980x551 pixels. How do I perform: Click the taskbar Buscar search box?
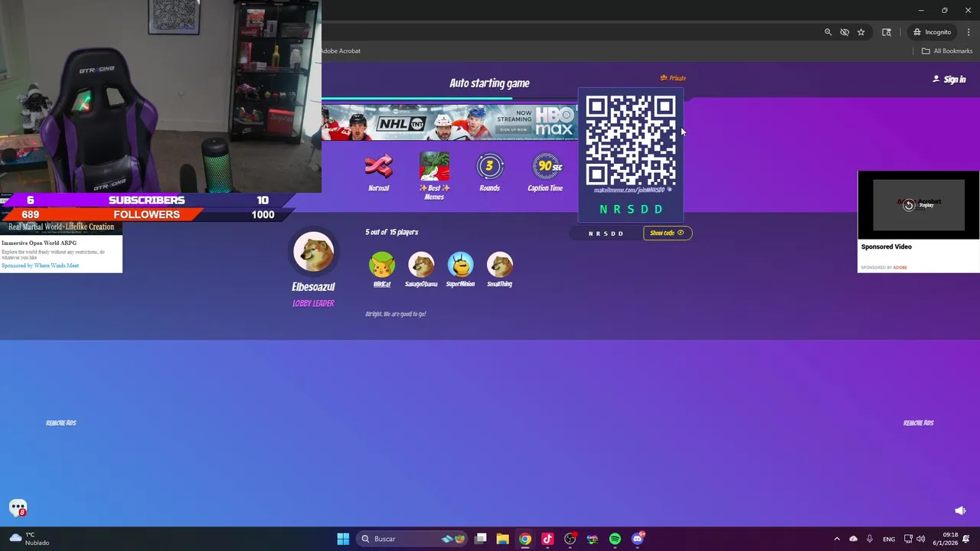coord(413,539)
